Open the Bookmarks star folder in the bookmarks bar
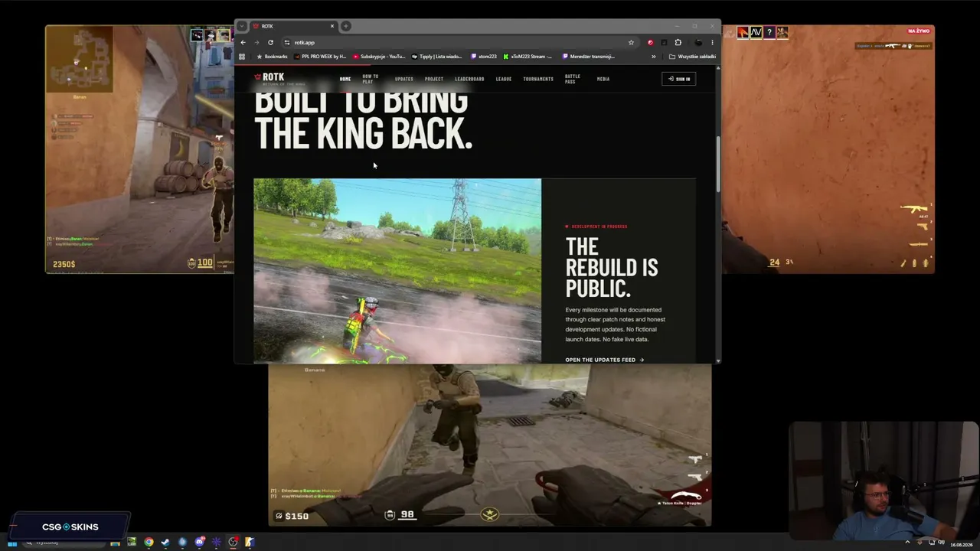 click(272, 56)
